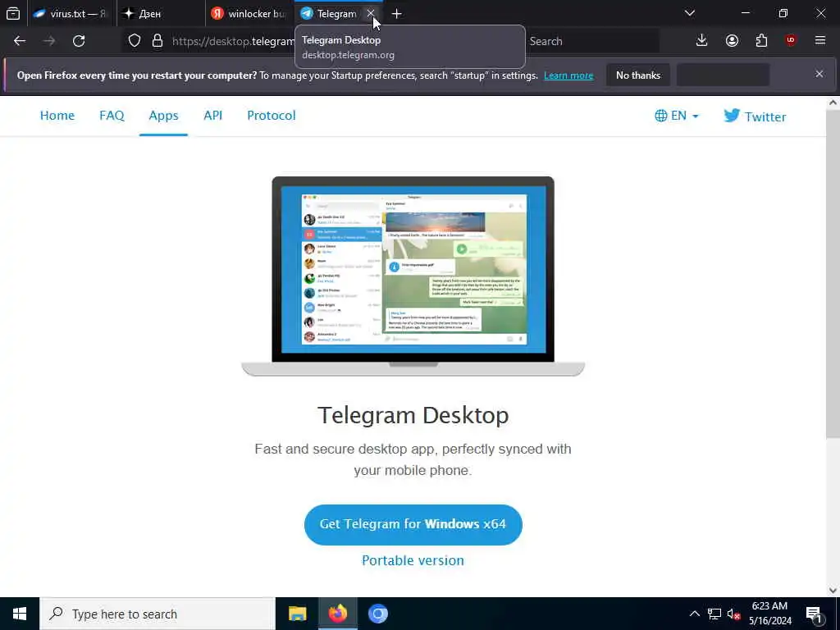
Task: Click the vertical scrollbar thumb
Action: pyautogui.click(x=833, y=275)
